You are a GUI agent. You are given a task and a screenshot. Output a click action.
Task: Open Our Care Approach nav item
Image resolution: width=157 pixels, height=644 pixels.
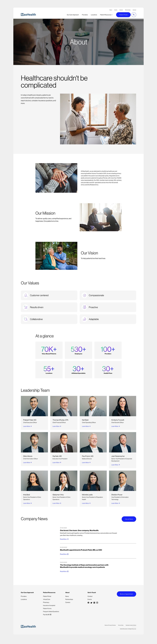pos(73,15)
